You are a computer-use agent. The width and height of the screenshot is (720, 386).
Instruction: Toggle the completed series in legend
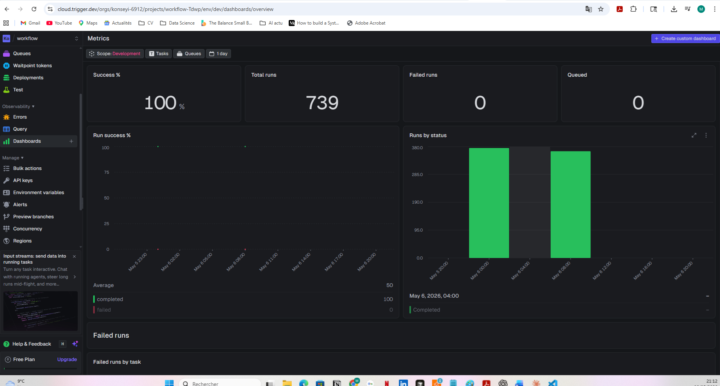(110, 299)
